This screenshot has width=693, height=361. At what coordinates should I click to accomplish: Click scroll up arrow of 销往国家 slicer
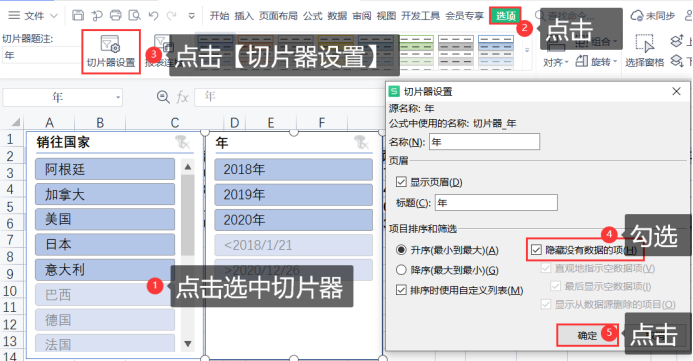point(188,167)
